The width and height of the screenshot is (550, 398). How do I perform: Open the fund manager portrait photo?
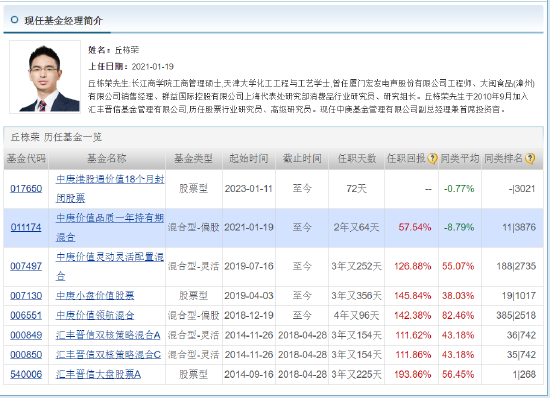click(x=45, y=77)
